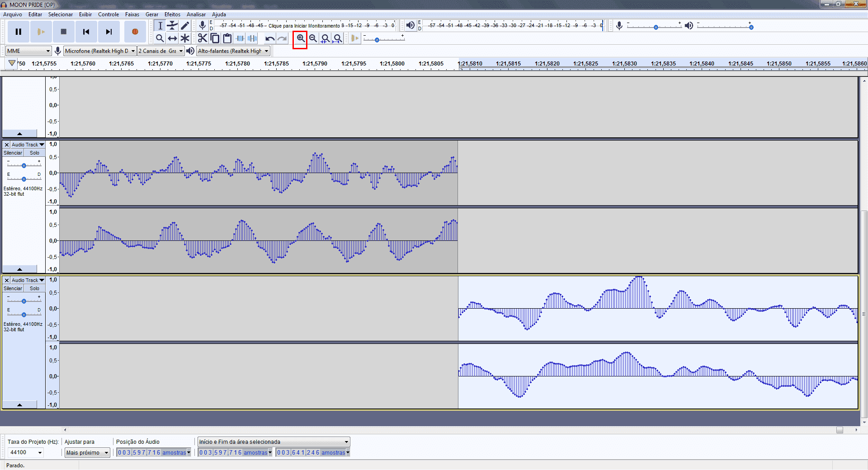Click Fit Selection zoom icon
The width and height of the screenshot is (868, 470).
coord(325,38)
